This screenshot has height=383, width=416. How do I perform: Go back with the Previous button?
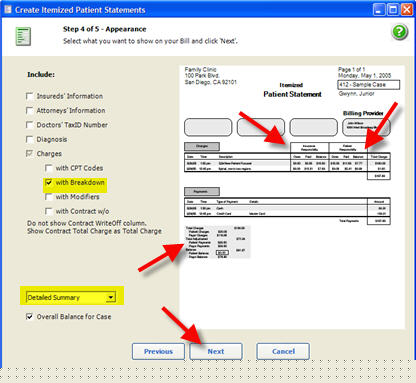[x=158, y=351]
